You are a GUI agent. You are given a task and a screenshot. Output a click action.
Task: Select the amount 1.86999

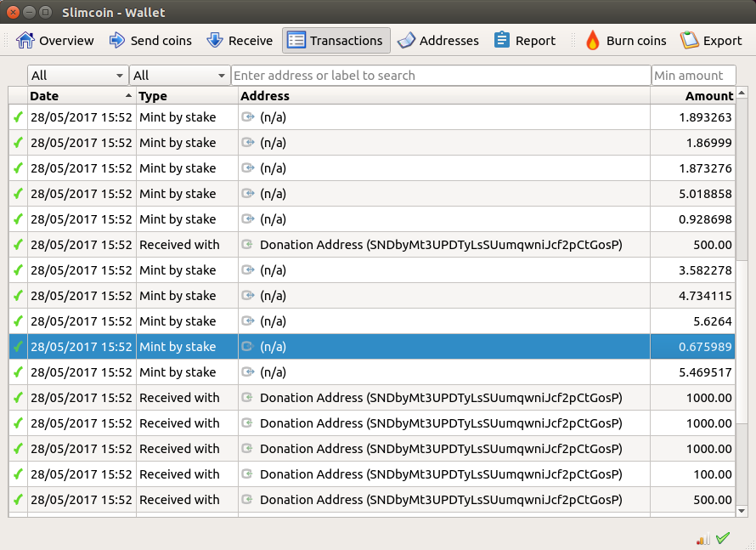708,143
